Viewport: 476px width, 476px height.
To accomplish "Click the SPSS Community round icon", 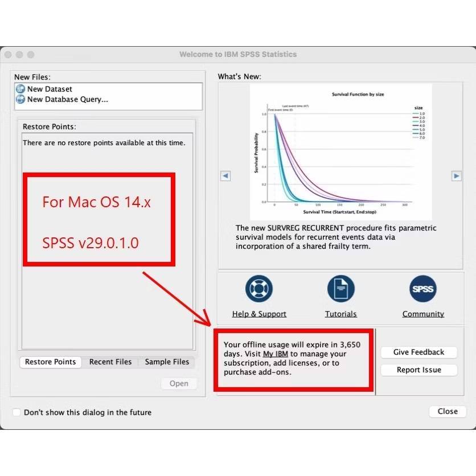I will [423, 289].
